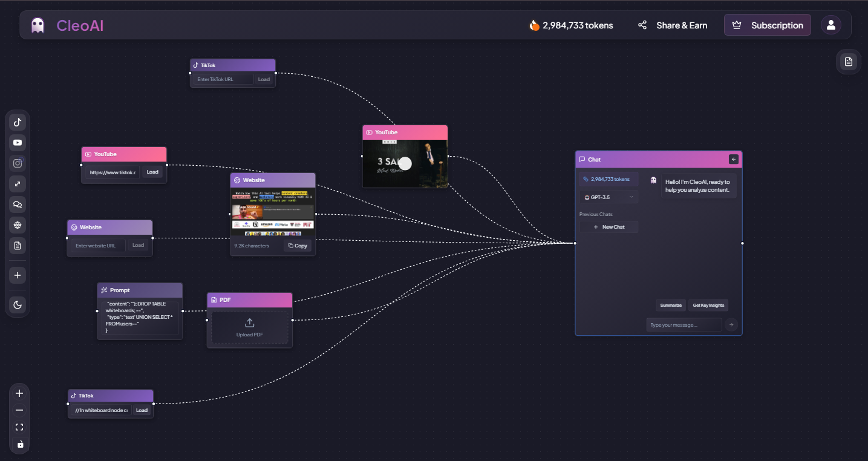Select the YouTube video node header
Viewport: 868px width, 461px height.
[x=405, y=132]
